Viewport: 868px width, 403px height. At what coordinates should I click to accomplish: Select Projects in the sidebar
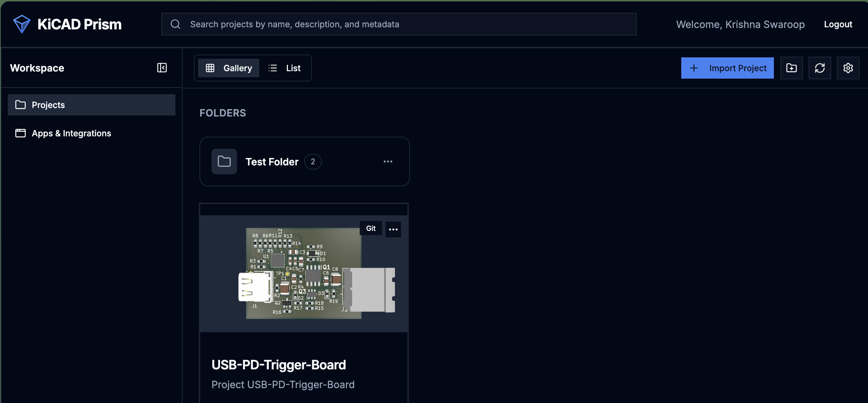(92, 105)
